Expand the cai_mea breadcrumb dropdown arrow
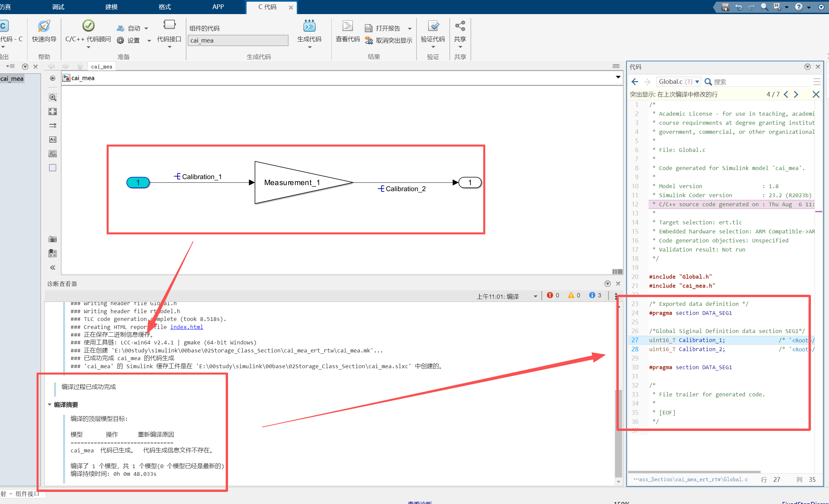The image size is (829, 504). pyautogui.click(x=618, y=77)
